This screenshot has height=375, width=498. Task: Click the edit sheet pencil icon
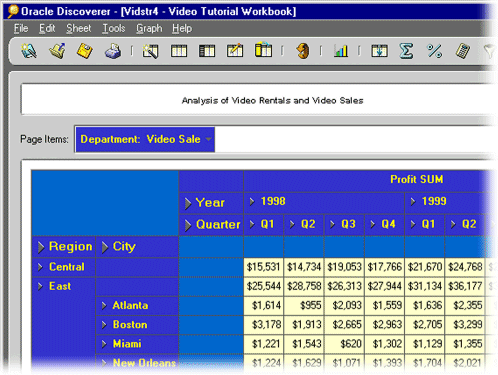[x=235, y=51]
